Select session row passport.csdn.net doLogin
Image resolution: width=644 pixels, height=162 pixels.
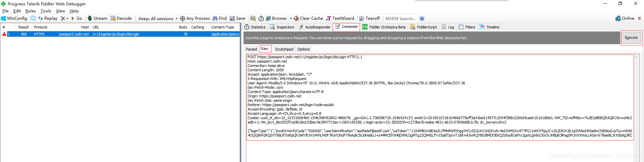[120, 34]
